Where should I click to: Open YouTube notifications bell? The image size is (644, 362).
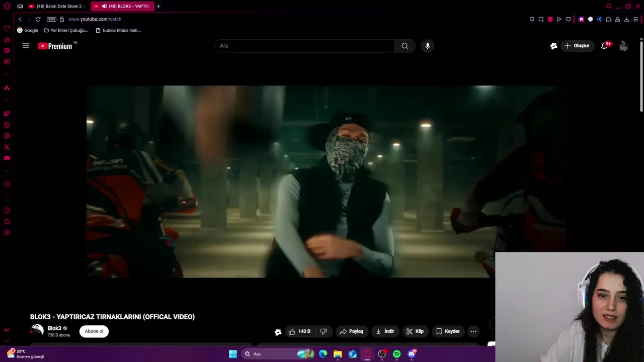pos(604,46)
